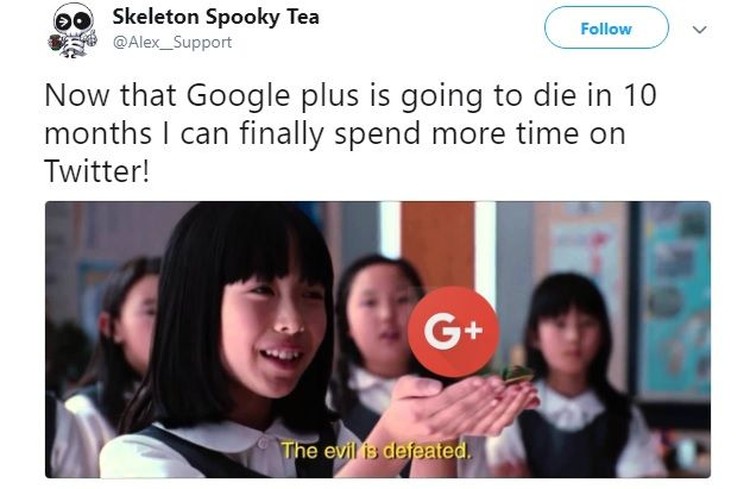Open the attached meme image

(378, 339)
